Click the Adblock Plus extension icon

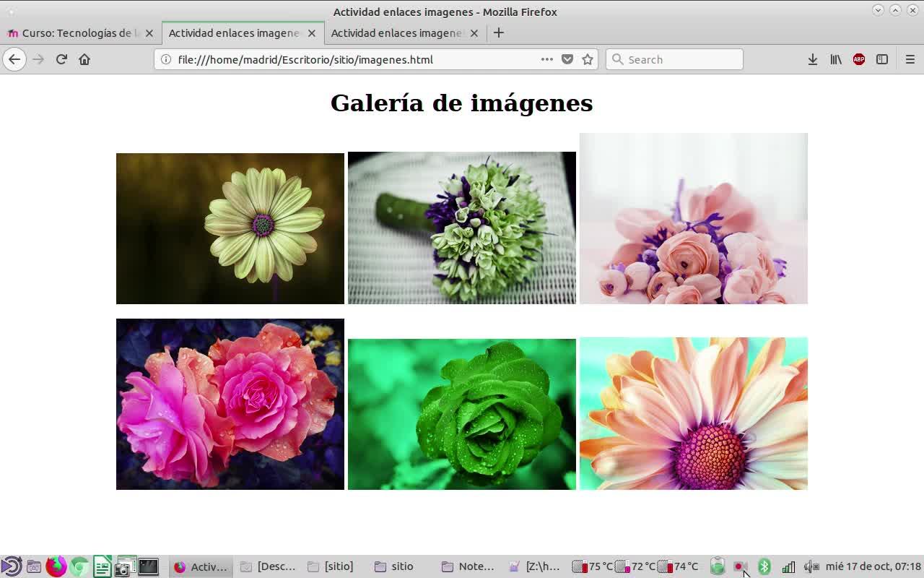click(x=859, y=59)
